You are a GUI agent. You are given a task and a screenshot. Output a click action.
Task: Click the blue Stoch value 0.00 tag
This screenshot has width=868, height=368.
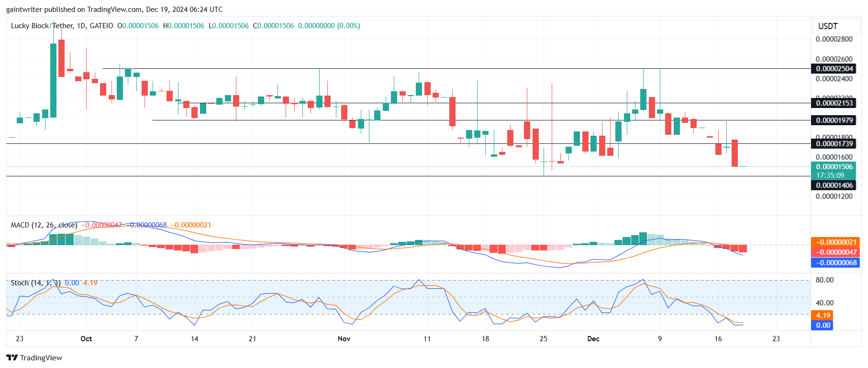[823, 325]
